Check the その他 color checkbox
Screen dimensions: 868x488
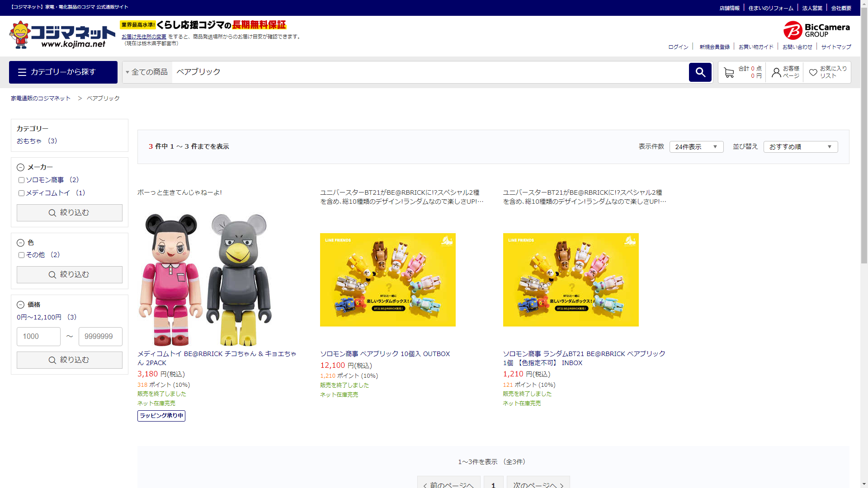(x=21, y=255)
